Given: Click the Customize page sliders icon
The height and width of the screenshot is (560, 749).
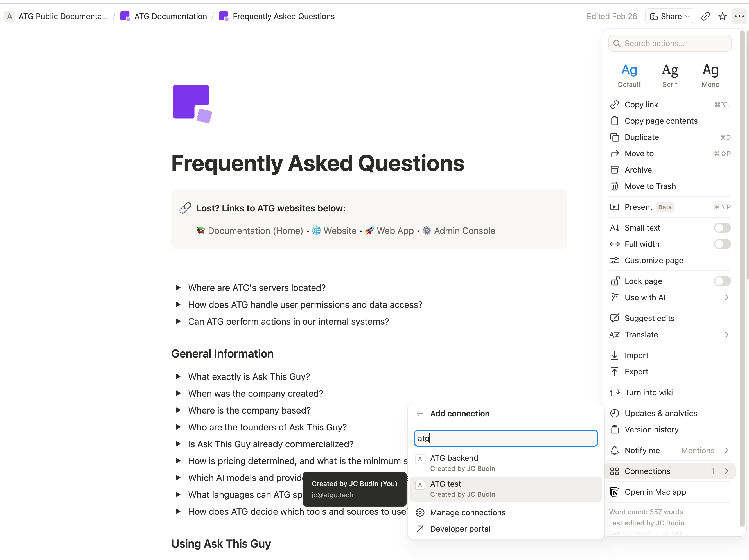Looking at the screenshot, I should (614, 260).
